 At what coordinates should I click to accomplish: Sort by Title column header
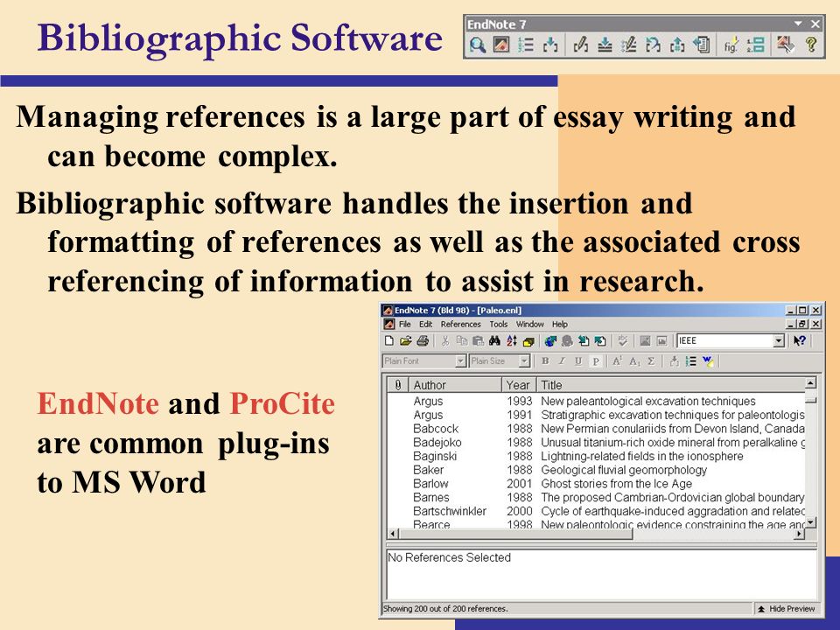tap(671, 385)
